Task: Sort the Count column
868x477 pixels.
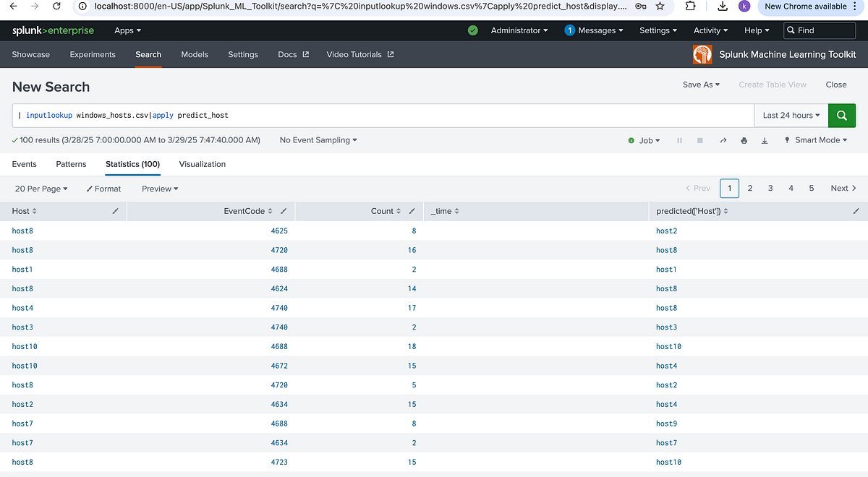Action: coord(400,210)
